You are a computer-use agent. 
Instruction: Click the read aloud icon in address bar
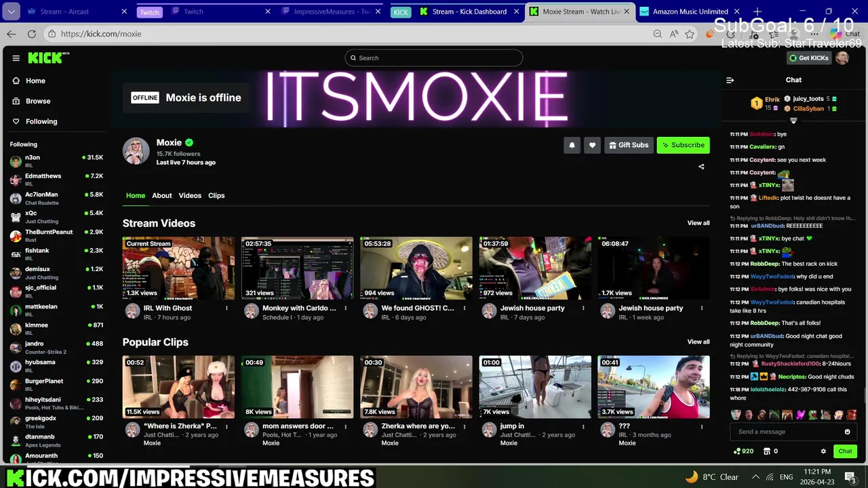[673, 34]
